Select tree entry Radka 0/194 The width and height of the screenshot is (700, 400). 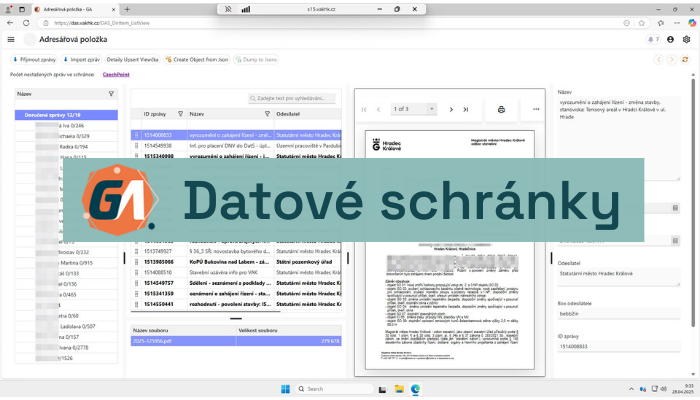[x=67, y=146]
